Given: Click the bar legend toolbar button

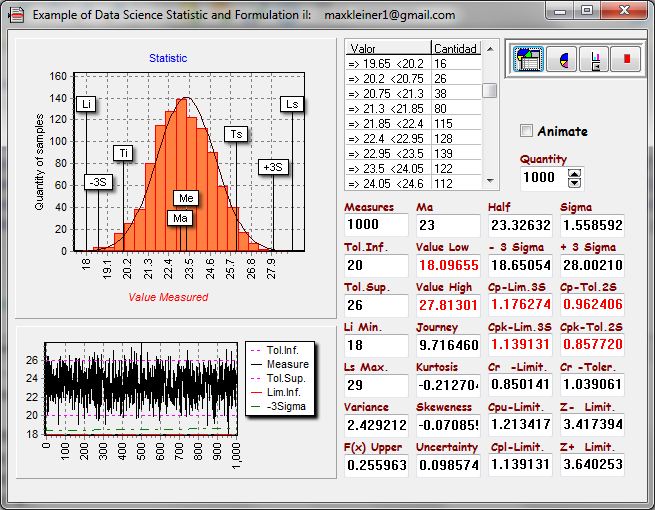Looking at the screenshot, I should (x=595, y=60).
